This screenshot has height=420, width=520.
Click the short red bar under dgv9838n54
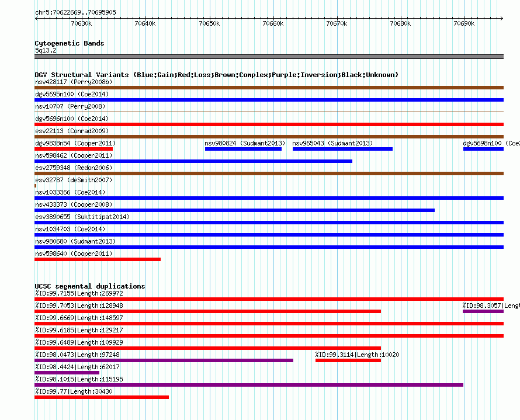74,149
